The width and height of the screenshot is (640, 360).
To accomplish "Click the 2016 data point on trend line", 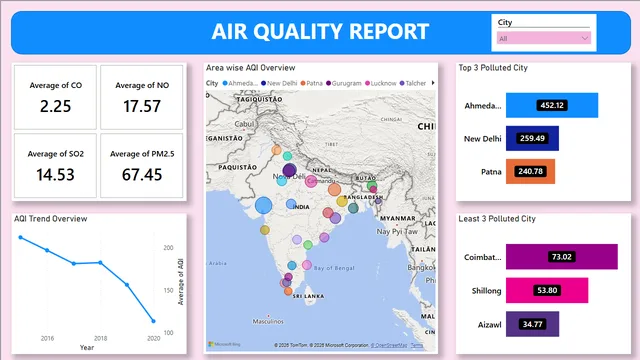I will (47, 250).
